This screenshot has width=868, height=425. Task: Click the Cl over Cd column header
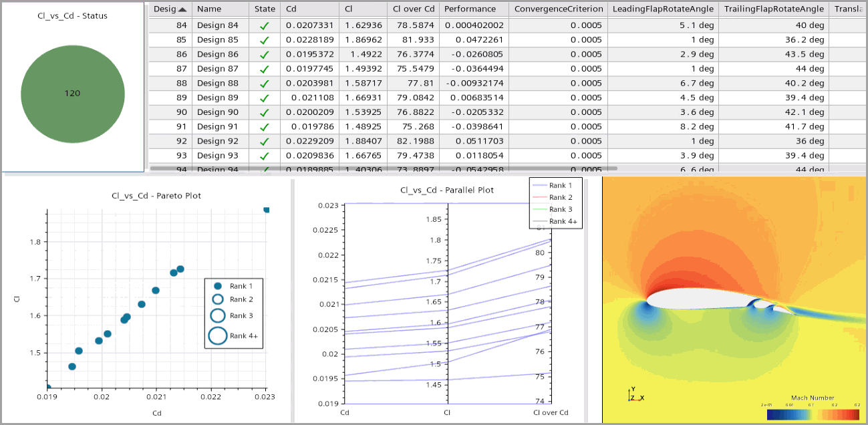coord(412,9)
